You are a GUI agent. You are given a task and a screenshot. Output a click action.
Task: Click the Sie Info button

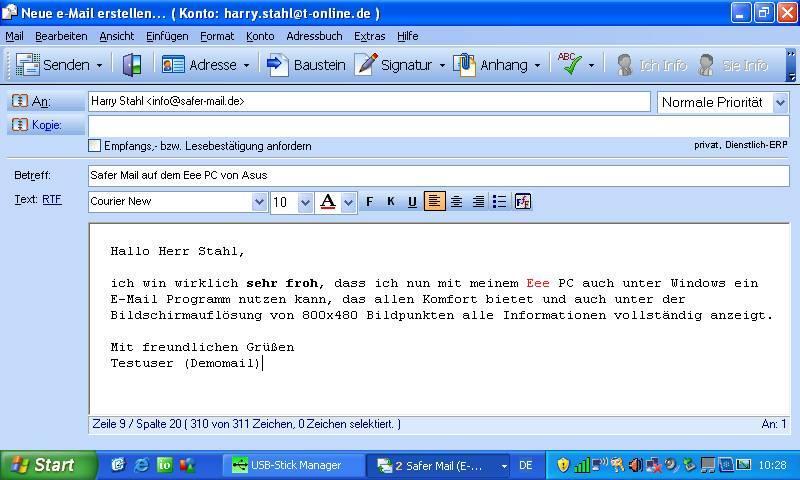click(733, 65)
